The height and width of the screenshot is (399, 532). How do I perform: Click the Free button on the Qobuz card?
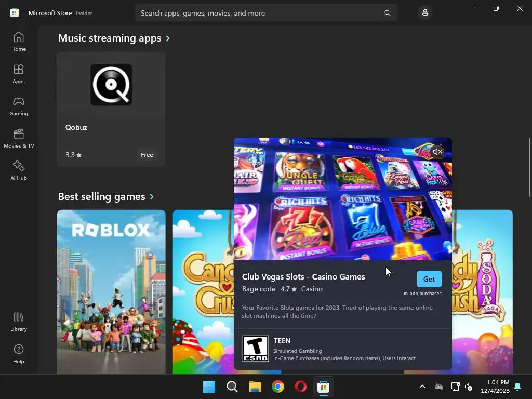147,155
